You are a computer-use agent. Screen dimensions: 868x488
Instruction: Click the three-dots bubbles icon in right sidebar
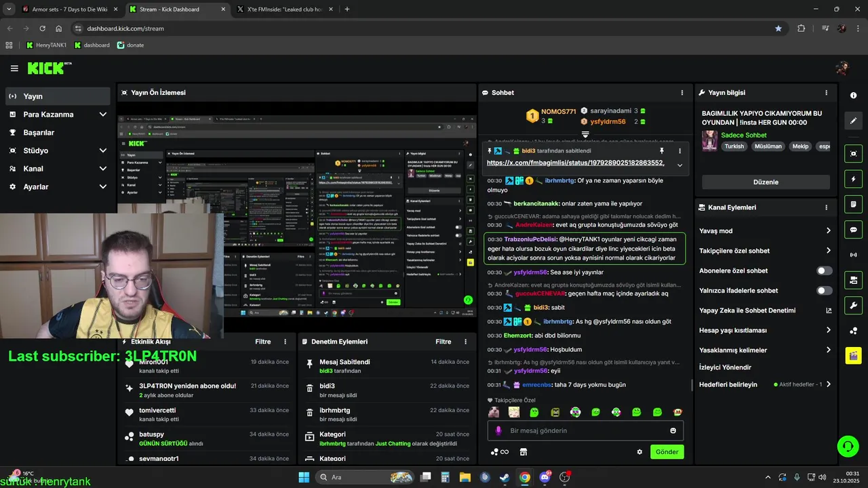coord(854,331)
